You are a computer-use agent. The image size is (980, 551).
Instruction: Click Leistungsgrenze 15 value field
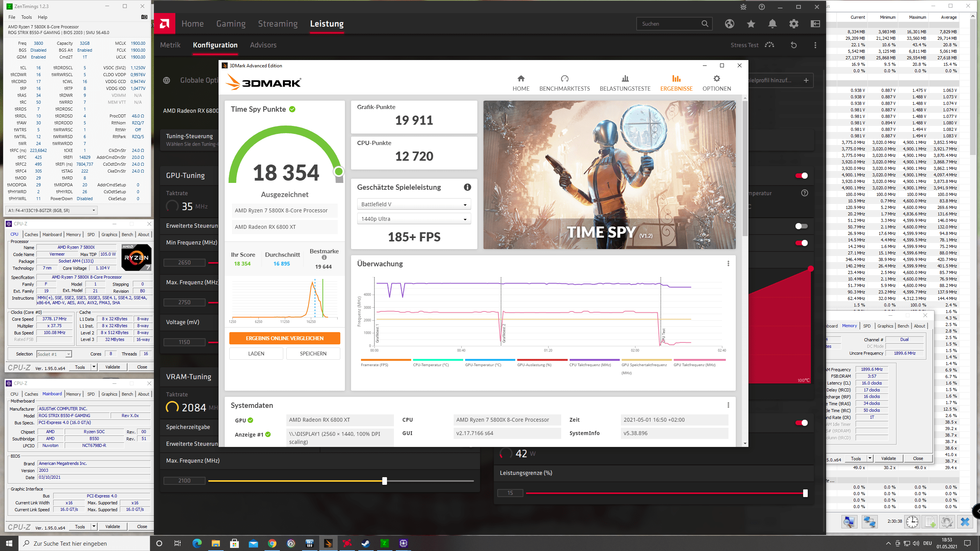tap(510, 493)
